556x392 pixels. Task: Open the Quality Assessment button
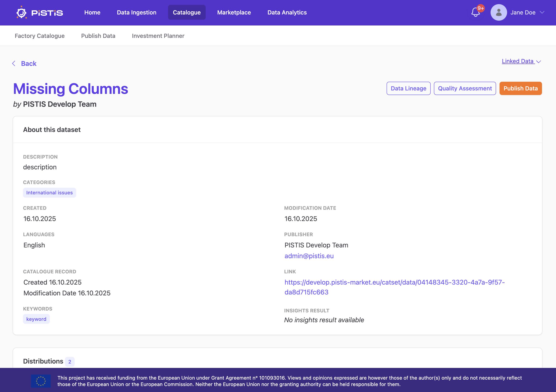465,88
